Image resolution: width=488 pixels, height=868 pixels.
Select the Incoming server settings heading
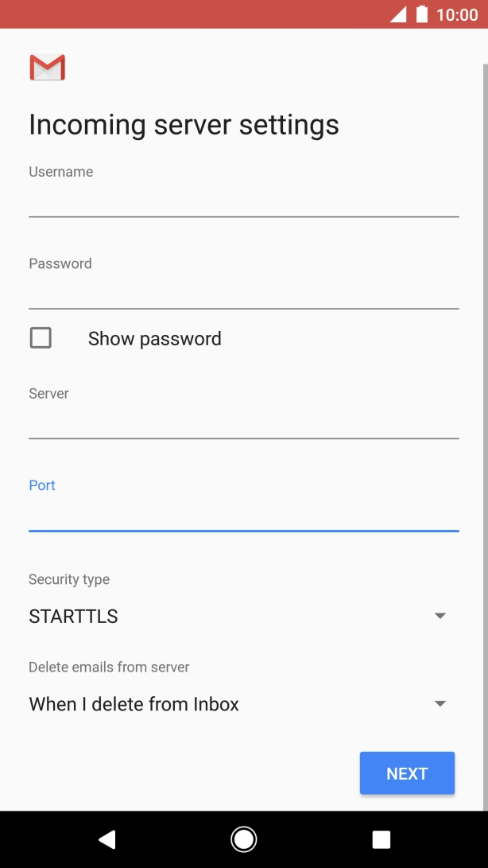pyautogui.click(x=183, y=124)
